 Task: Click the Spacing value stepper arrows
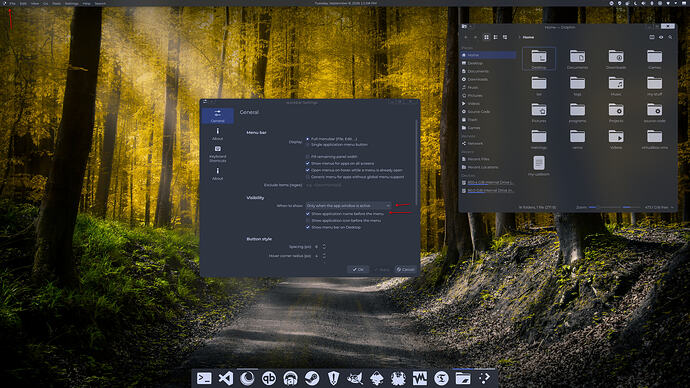(324, 247)
